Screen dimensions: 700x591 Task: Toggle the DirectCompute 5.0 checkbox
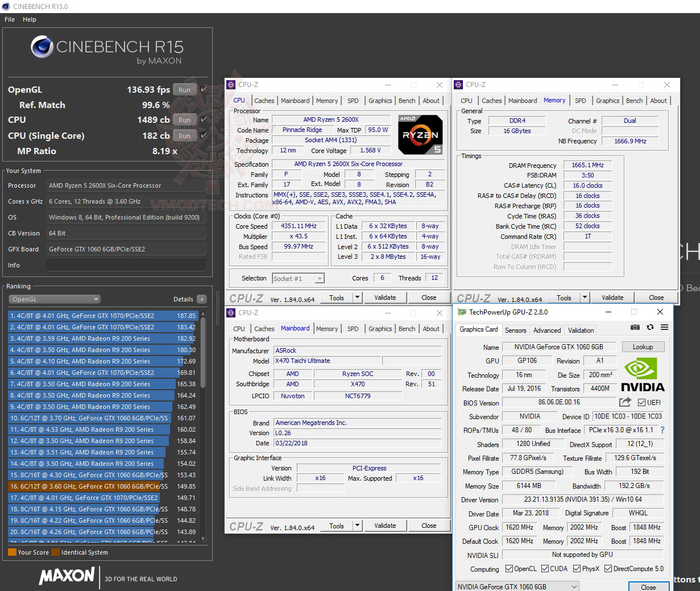click(x=608, y=569)
